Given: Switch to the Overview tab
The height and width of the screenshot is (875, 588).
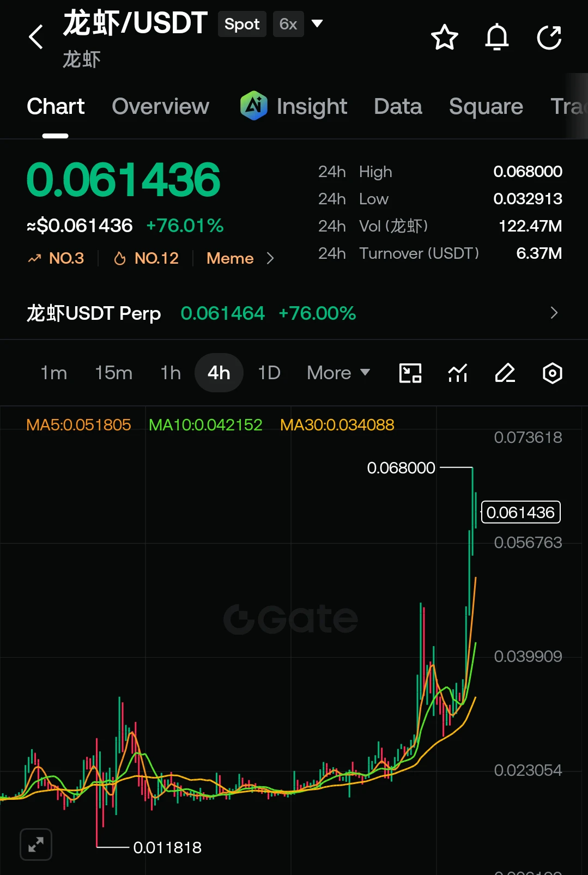Looking at the screenshot, I should tap(160, 106).
